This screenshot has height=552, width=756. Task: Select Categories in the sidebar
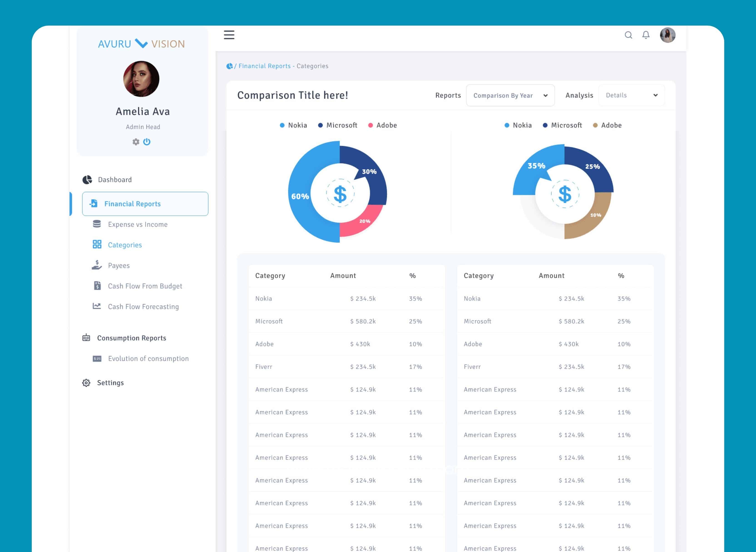click(x=125, y=245)
